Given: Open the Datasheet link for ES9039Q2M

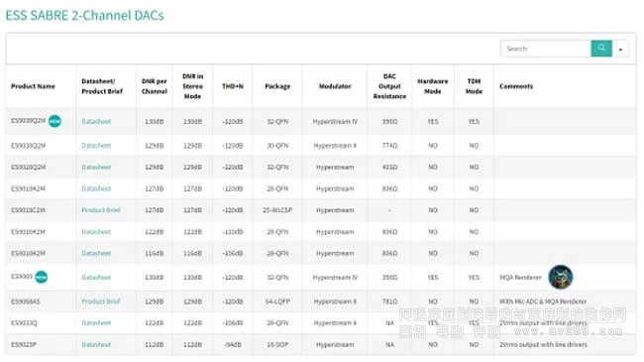Looking at the screenshot, I should point(96,121).
